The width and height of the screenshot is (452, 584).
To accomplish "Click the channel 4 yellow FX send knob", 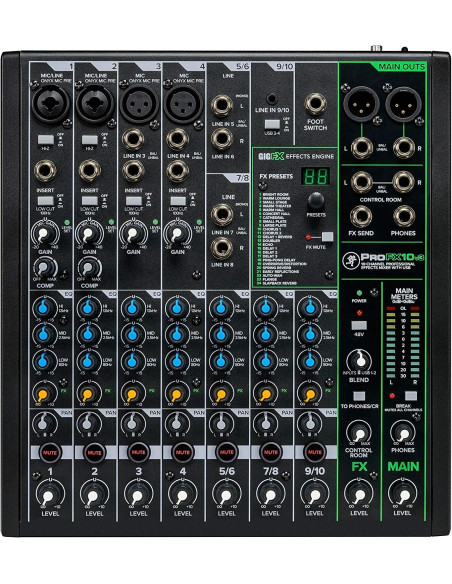I will coord(176,393).
